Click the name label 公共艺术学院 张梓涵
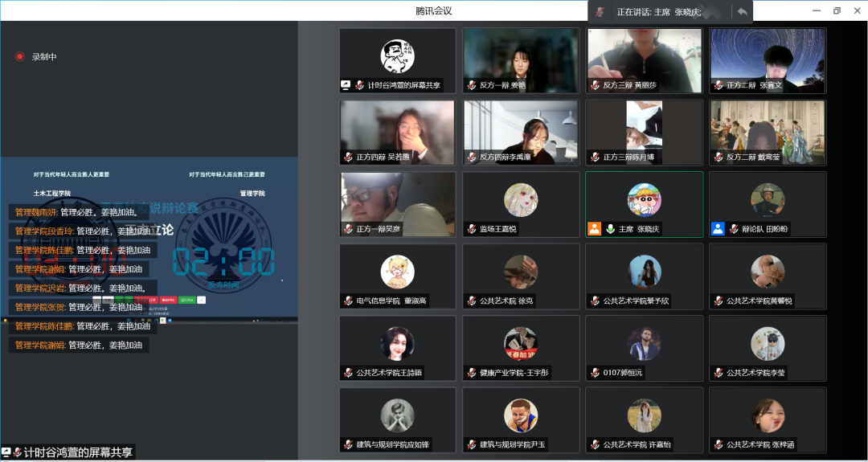Image resolution: width=868 pixels, height=462 pixels. pyautogui.click(x=762, y=445)
